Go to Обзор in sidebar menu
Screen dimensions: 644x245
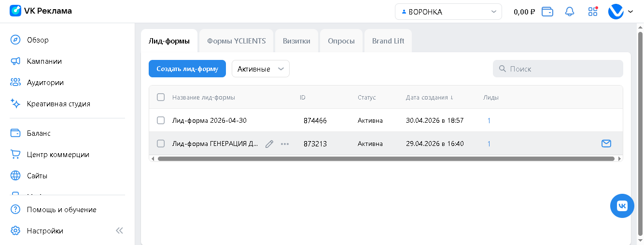click(38, 40)
